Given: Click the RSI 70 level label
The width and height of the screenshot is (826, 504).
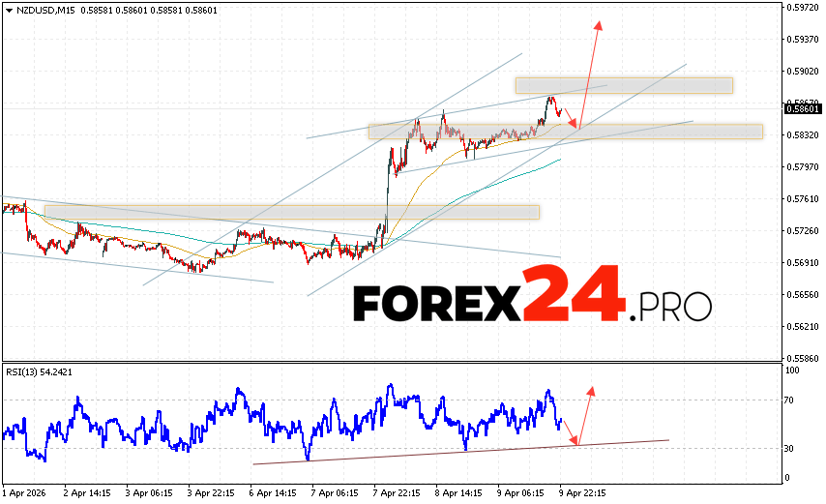Looking at the screenshot, I should tap(791, 400).
